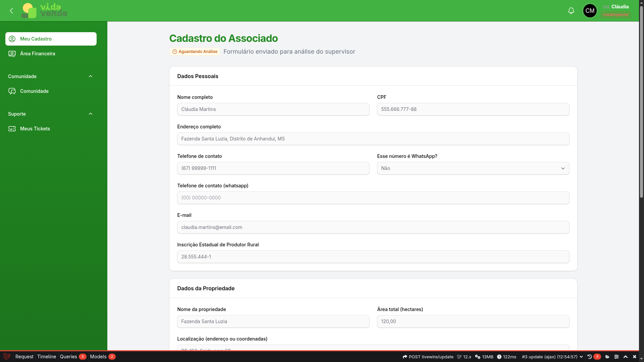Image resolution: width=644 pixels, height=362 pixels.
Task: Open Laravel debugbar logo icon
Action: click(7, 357)
